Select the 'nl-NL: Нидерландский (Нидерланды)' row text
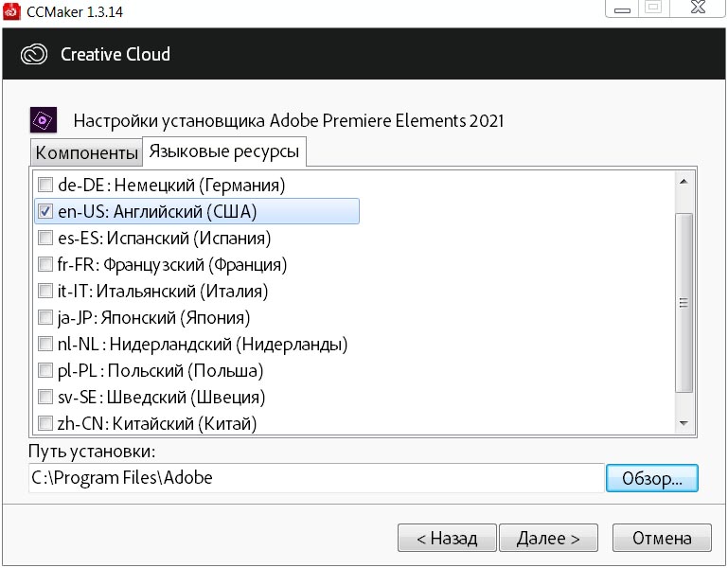The image size is (728, 568). point(203,344)
